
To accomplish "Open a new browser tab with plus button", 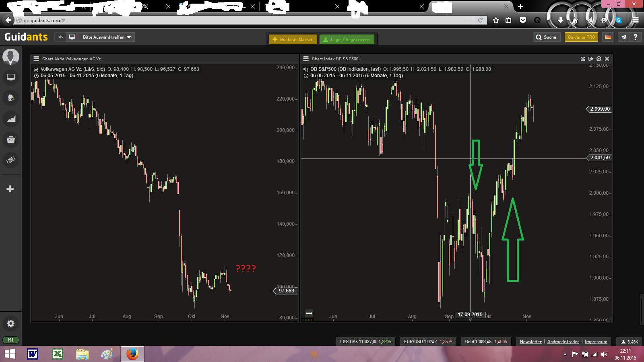I will 520,6.
